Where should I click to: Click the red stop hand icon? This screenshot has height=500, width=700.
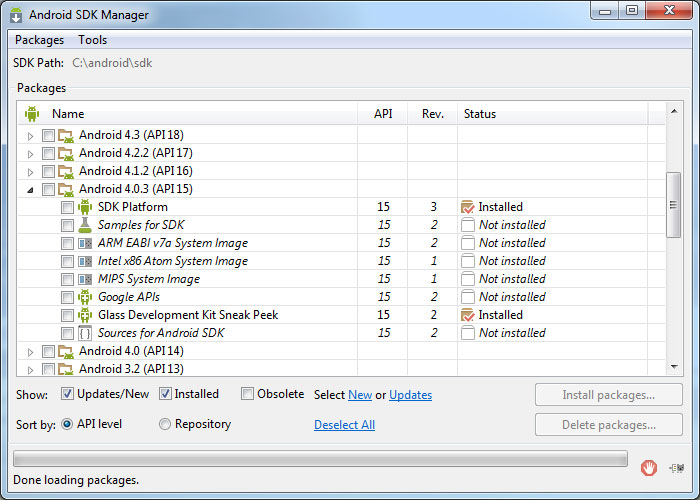[649, 468]
